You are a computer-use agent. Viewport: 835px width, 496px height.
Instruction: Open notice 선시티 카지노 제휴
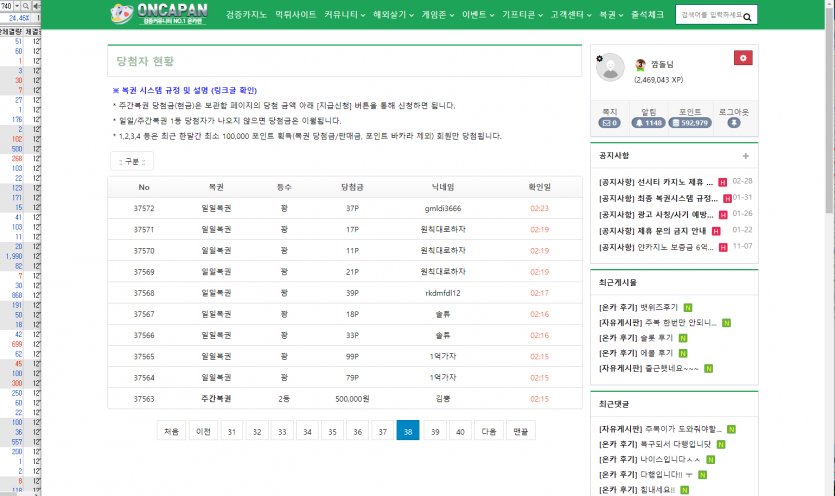coord(656,182)
